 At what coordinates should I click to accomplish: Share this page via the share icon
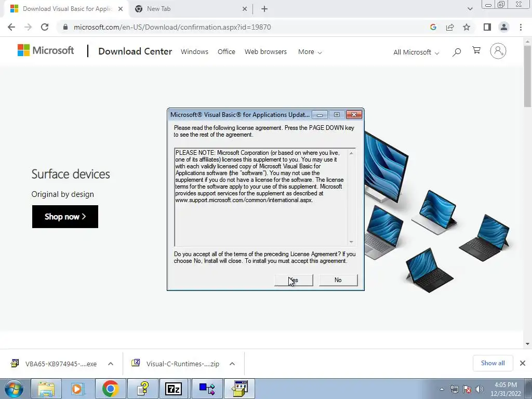point(450,27)
